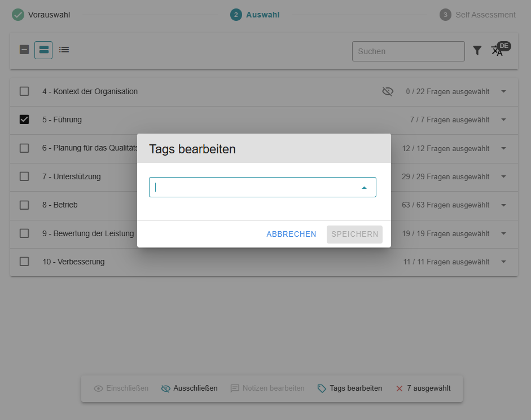Go to the Vorauswahl step
Image resolution: width=531 pixels, height=420 pixels.
click(x=41, y=15)
